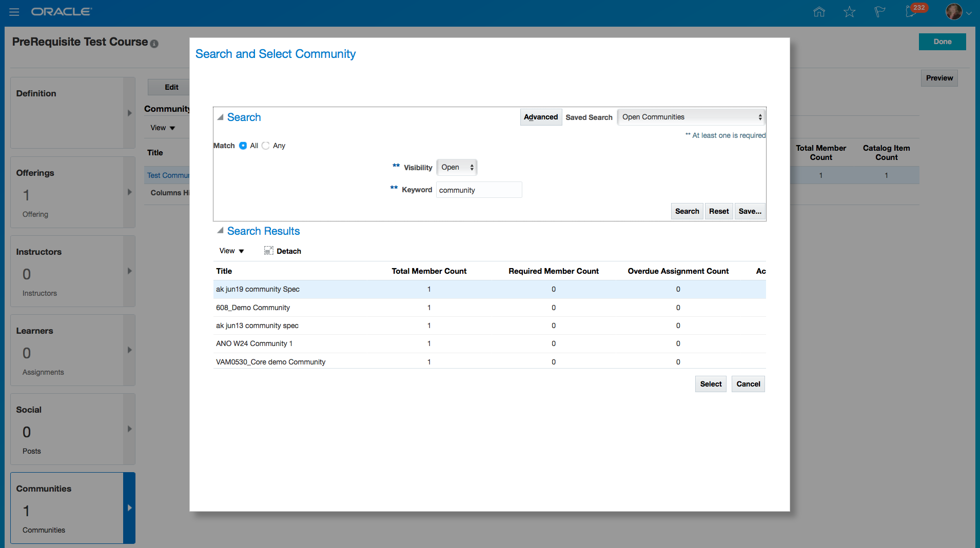Image resolution: width=980 pixels, height=548 pixels.
Task: Click the info icon beside PreRequisite Test Course
Action: coord(154,44)
